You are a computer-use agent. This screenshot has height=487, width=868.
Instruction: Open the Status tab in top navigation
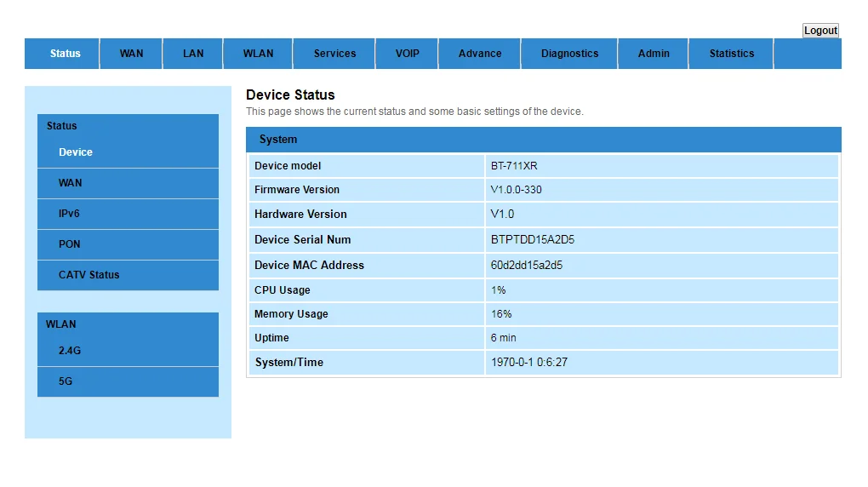(65, 54)
